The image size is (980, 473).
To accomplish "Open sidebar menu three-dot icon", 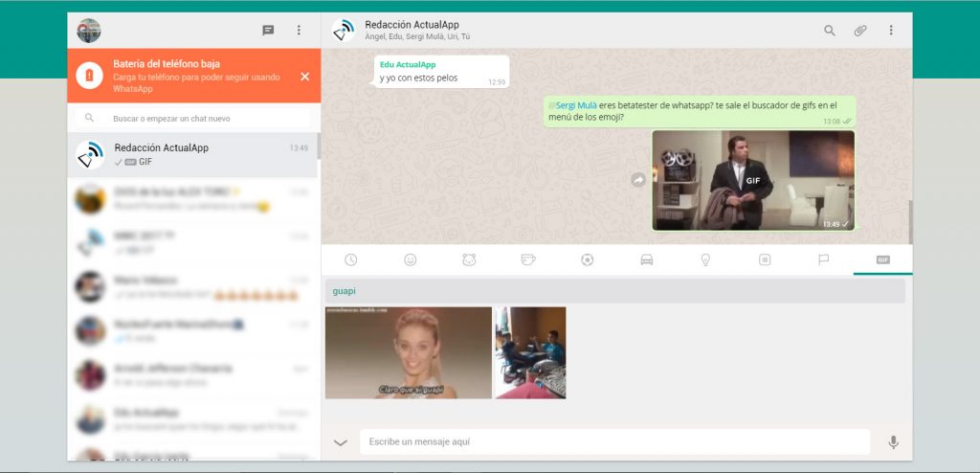I will [x=299, y=30].
